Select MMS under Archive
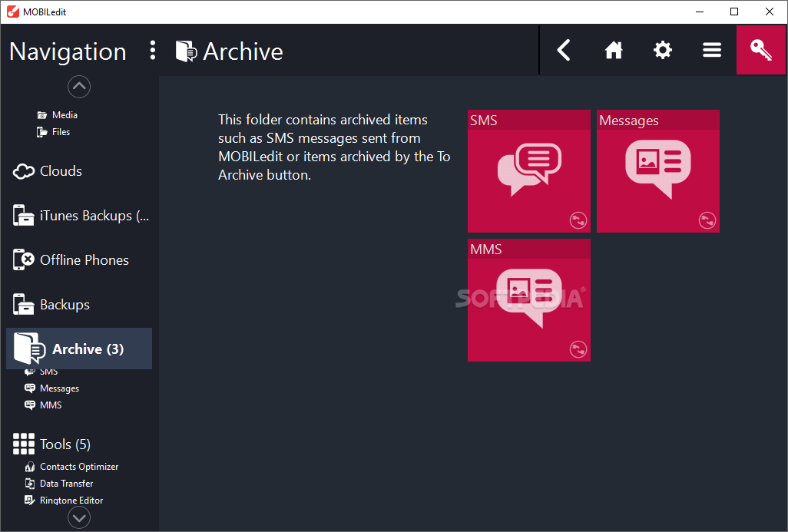This screenshot has width=788, height=532. (x=43, y=405)
